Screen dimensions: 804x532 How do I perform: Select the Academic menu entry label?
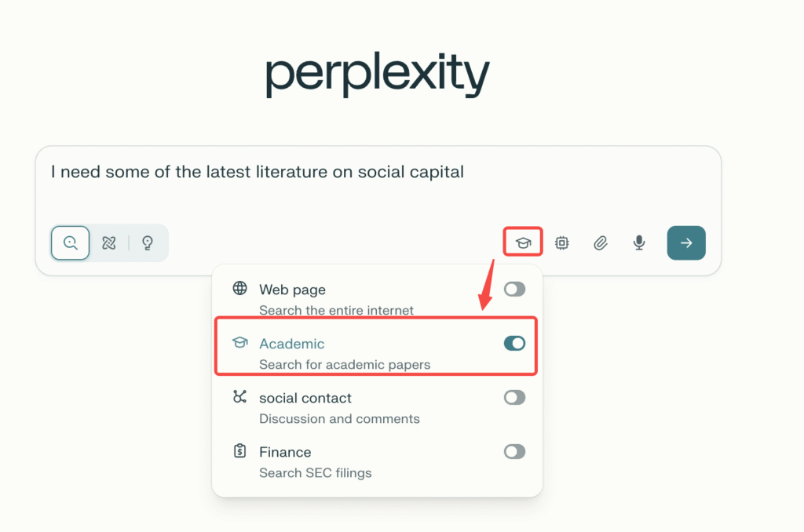[x=291, y=344]
